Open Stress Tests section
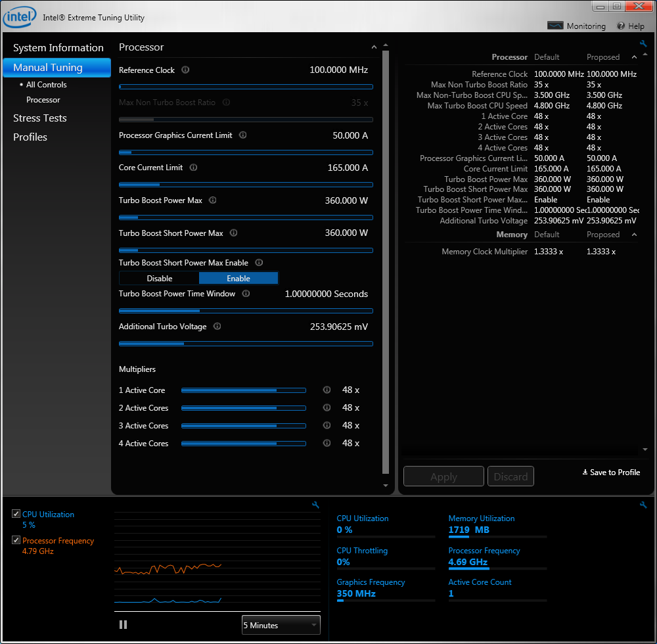Screen dimensions: 657x644 (40, 118)
